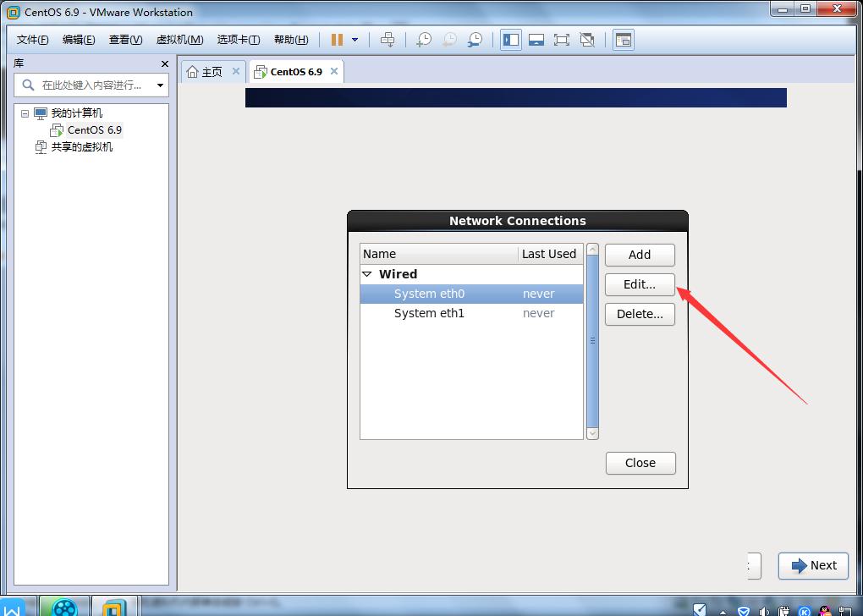The height and width of the screenshot is (616, 863).
Task: Select 我的计算机 in the library tree
Action: click(x=76, y=113)
